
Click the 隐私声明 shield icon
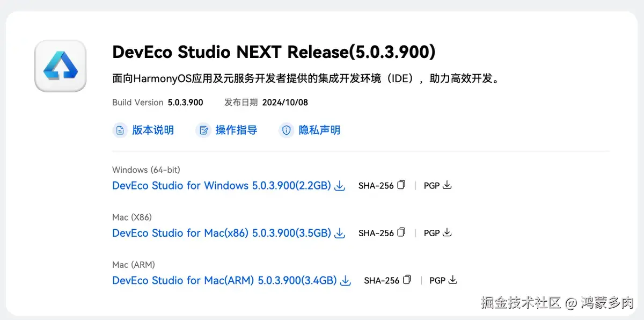pyautogui.click(x=287, y=130)
